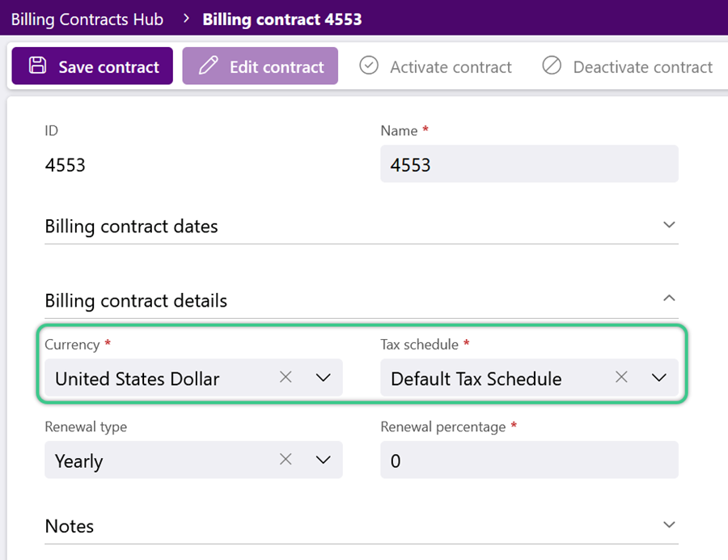Screen dimensions: 728x560
Task: Clear the United States Dollar currency selection
Action: pos(286,377)
